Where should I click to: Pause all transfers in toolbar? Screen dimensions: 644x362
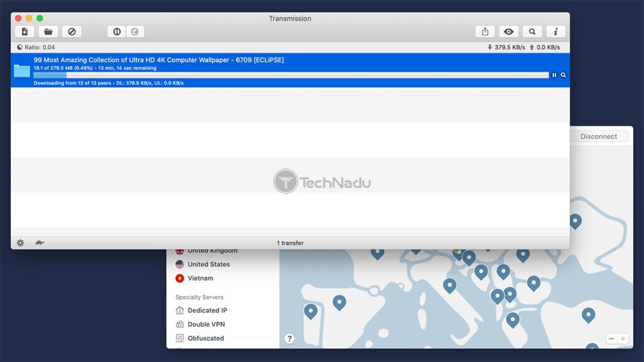tap(116, 31)
